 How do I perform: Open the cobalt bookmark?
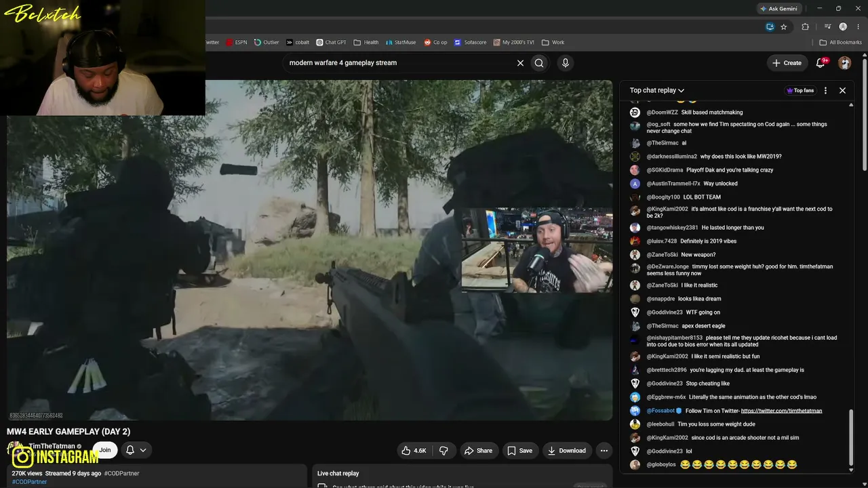coord(298,42)
